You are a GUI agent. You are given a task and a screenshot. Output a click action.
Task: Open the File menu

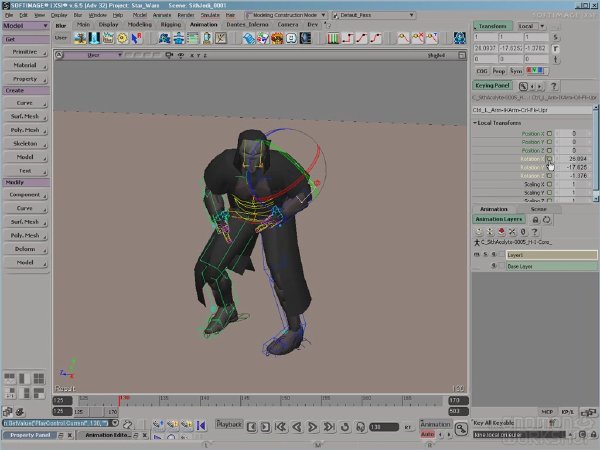pos(9,15)
